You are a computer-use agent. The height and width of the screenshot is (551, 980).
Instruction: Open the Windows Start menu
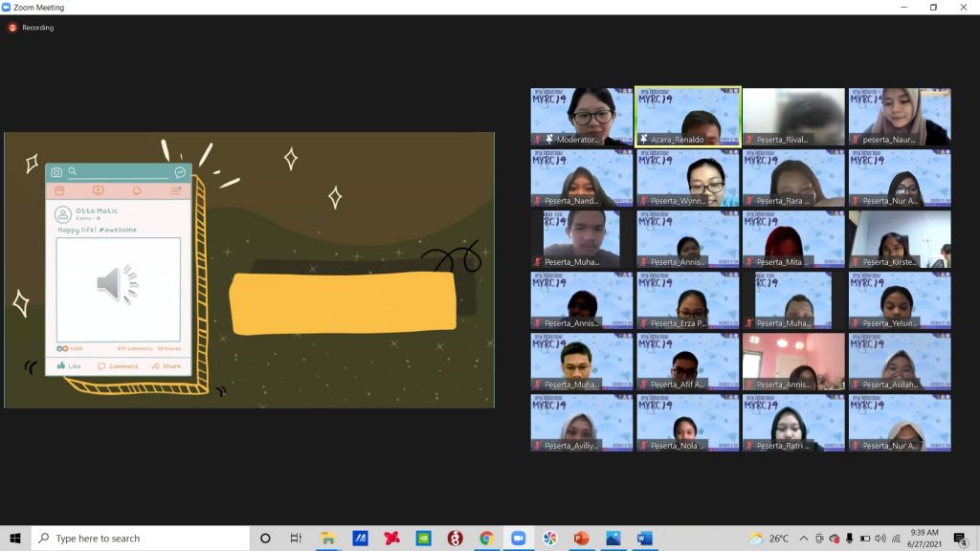[x=15, y=538]
